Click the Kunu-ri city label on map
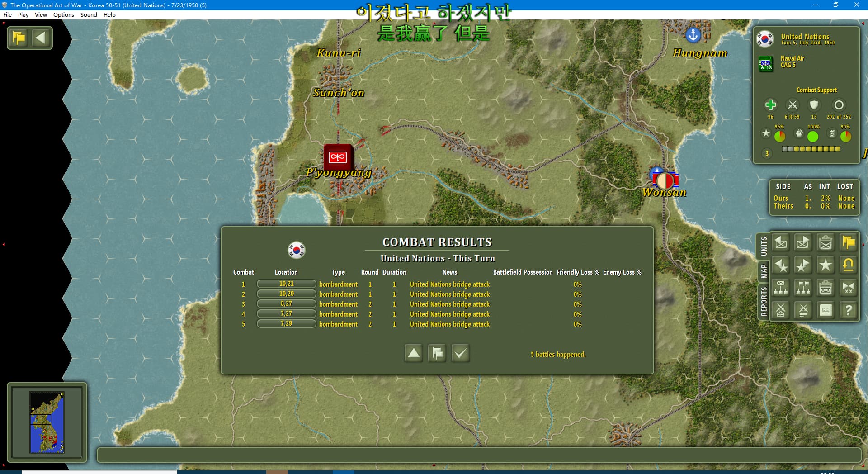 click(x=339, y=53)
